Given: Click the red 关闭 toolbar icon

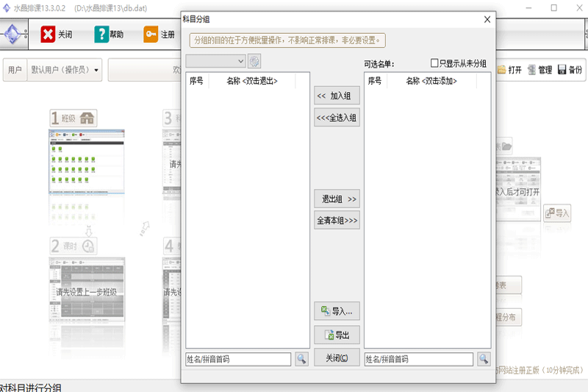Looking at the screenshot, I should point(48,35).
